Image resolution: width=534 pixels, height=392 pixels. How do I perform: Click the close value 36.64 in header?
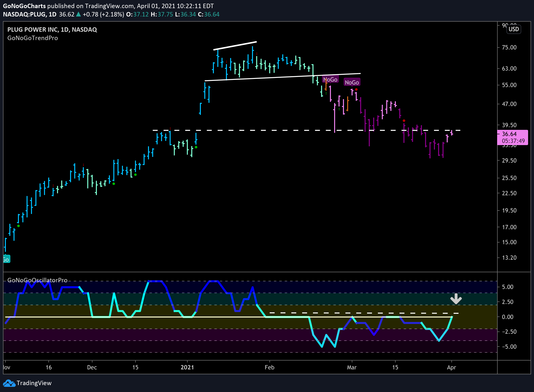212,14
